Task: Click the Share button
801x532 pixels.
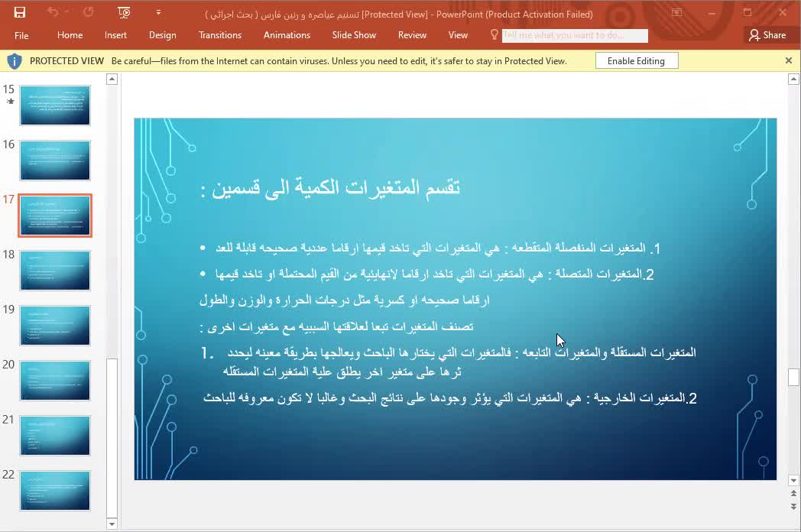Action: (x=767, y=35)
